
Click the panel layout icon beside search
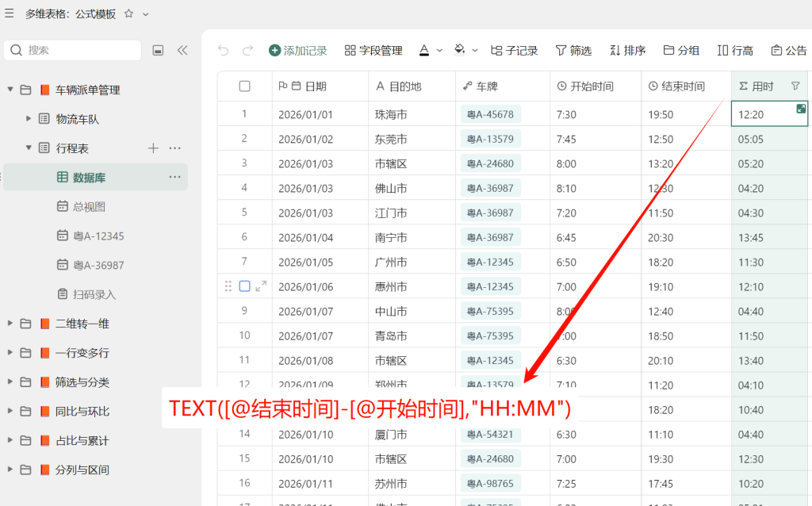(158, 50)
